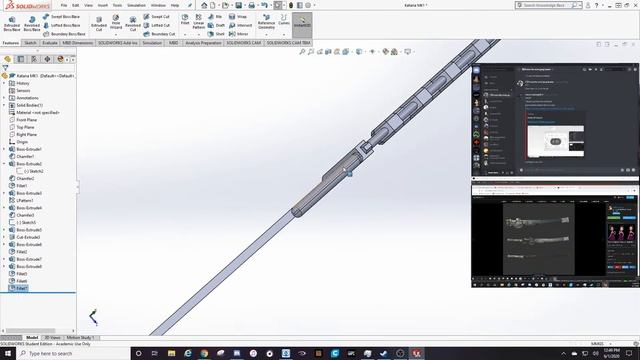This screenshot has height=360, width=640.
Task: Select LPattern1 in the feature tree
Action: tap(21, 201)
